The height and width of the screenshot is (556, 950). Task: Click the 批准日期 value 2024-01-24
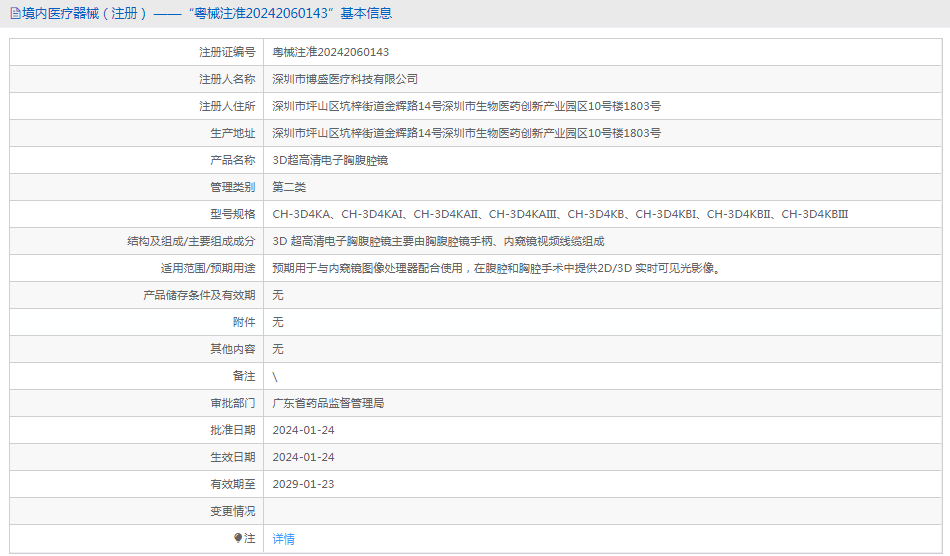pos(304,430)
